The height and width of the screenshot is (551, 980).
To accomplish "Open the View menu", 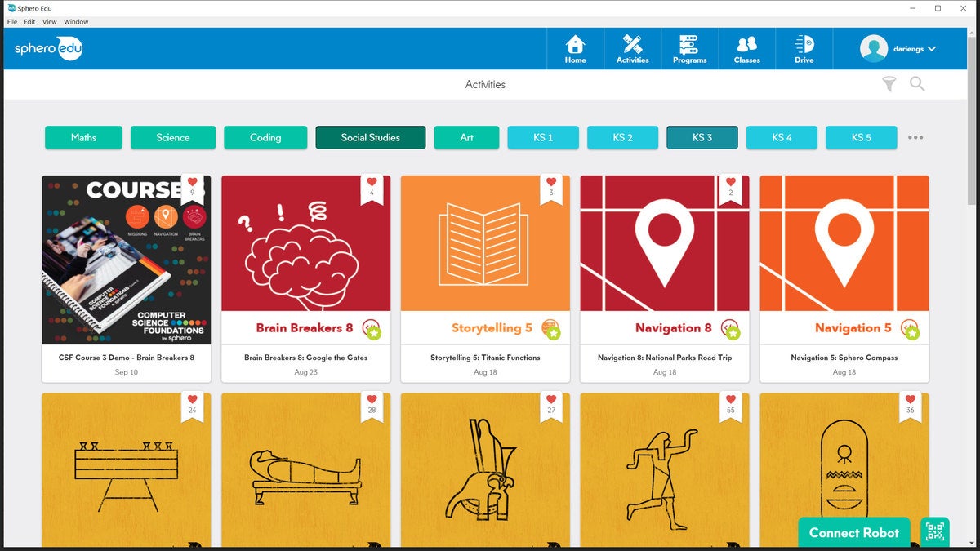I will pyautogui.click(x=49, y=22).
